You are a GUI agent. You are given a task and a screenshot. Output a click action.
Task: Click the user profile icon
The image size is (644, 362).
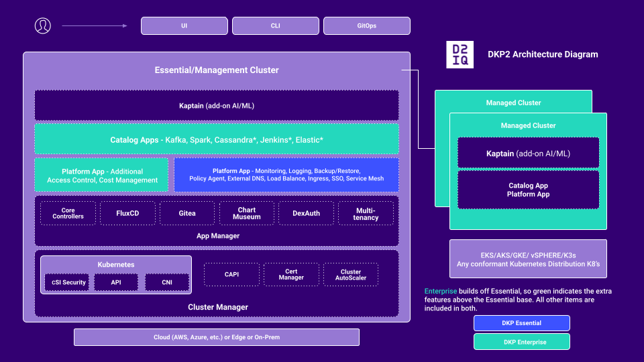pos(43,26)
